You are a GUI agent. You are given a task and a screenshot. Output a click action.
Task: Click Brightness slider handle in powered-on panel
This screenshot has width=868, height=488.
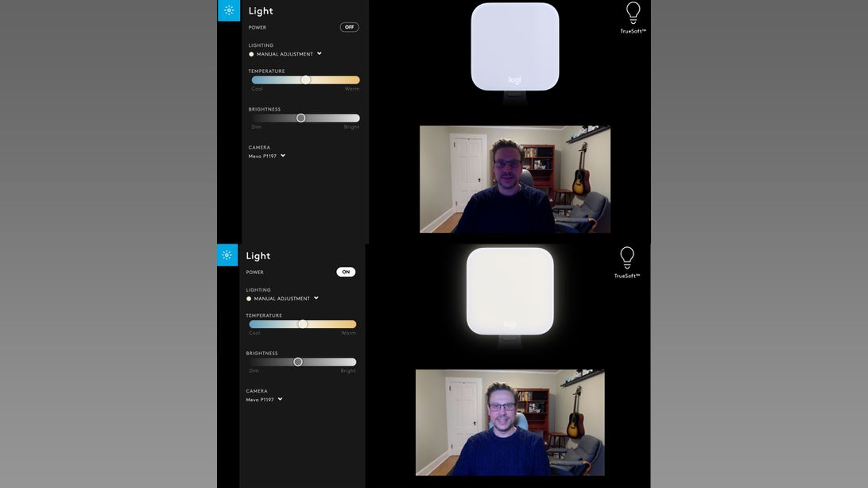point(298,362)
